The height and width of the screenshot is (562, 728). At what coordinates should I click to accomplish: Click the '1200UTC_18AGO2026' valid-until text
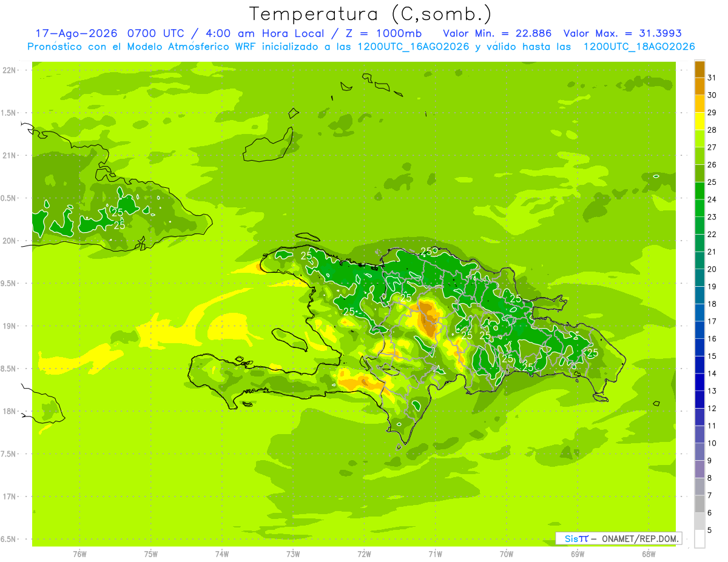click(639, 47)
